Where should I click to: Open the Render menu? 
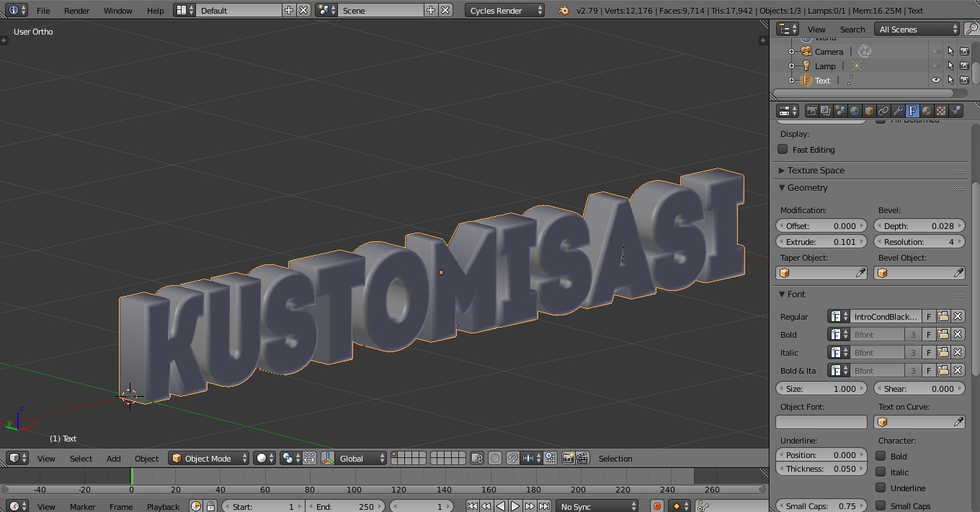(76, 10)
